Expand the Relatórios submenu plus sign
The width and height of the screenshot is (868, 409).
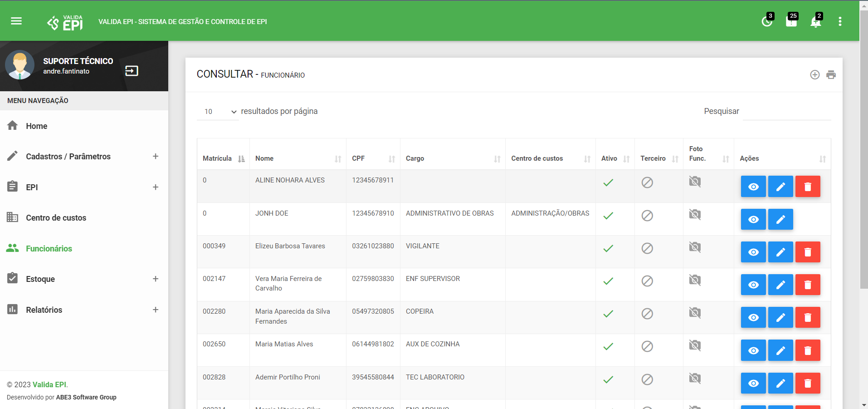156,310
